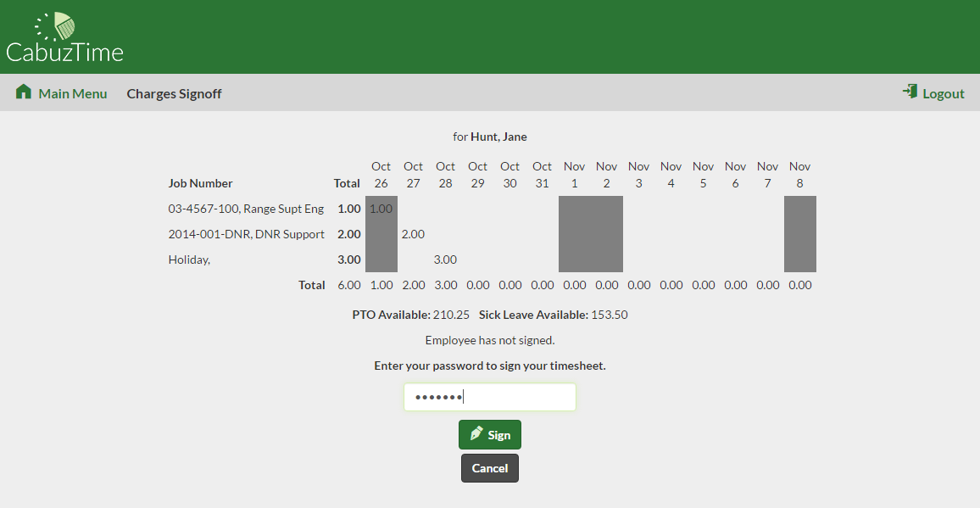Screen dimensions: 980x508
Task: Select the Charges Signoff heading
Action: pos(174,93)
